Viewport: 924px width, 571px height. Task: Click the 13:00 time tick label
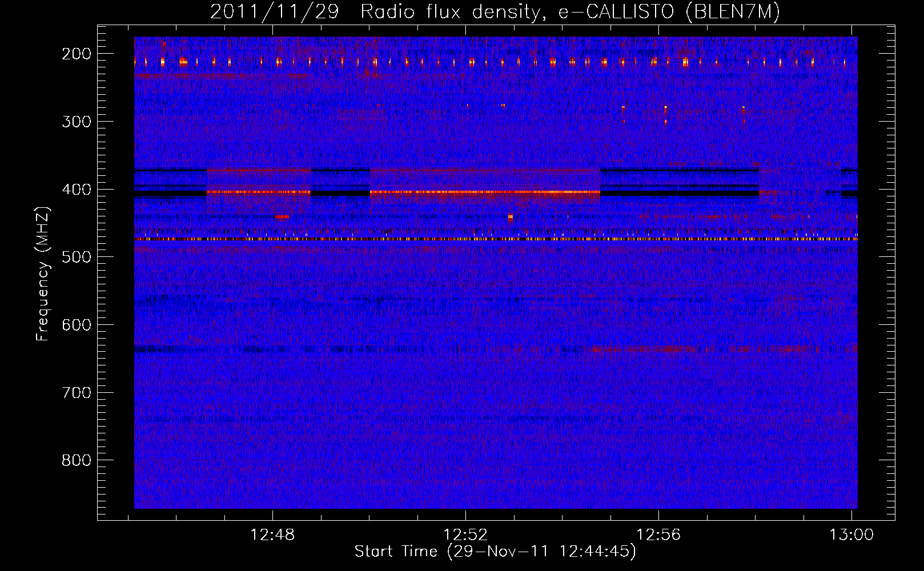851,535
